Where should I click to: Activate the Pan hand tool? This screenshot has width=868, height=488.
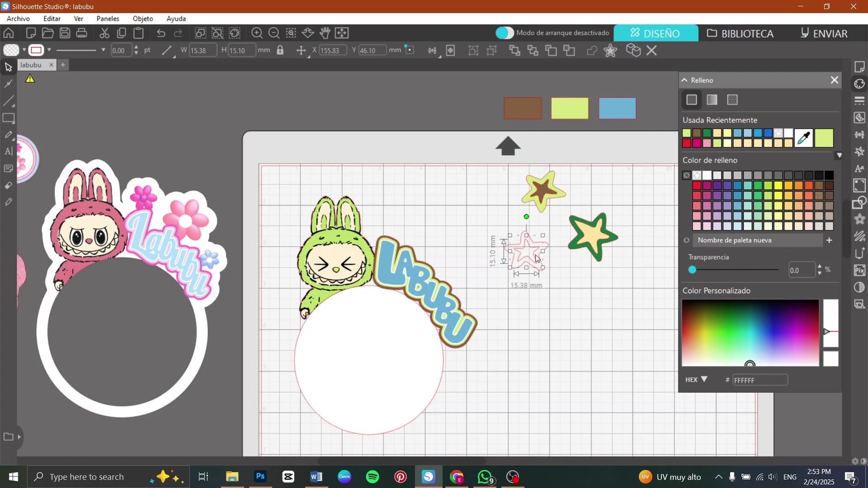point(325,33)
